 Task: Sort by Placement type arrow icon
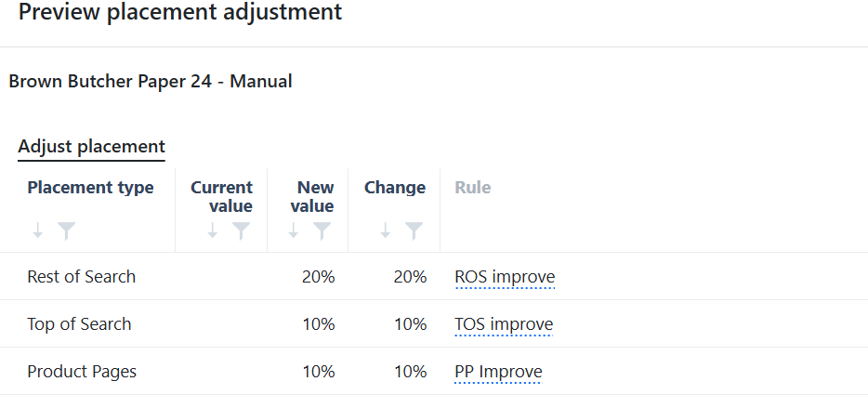tap(38, 230)
